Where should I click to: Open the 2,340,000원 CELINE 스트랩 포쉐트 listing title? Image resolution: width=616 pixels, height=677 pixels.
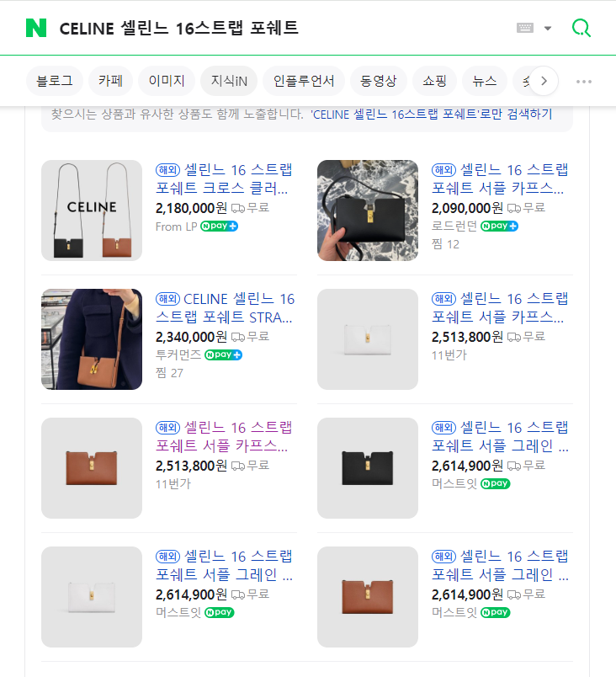[225, 308]
